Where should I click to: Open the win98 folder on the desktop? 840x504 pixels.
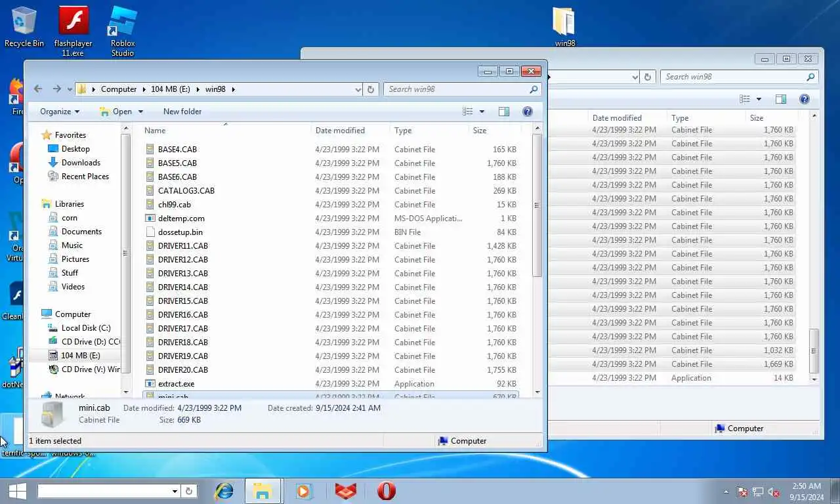pyautogui.click(x=564, y=28)
